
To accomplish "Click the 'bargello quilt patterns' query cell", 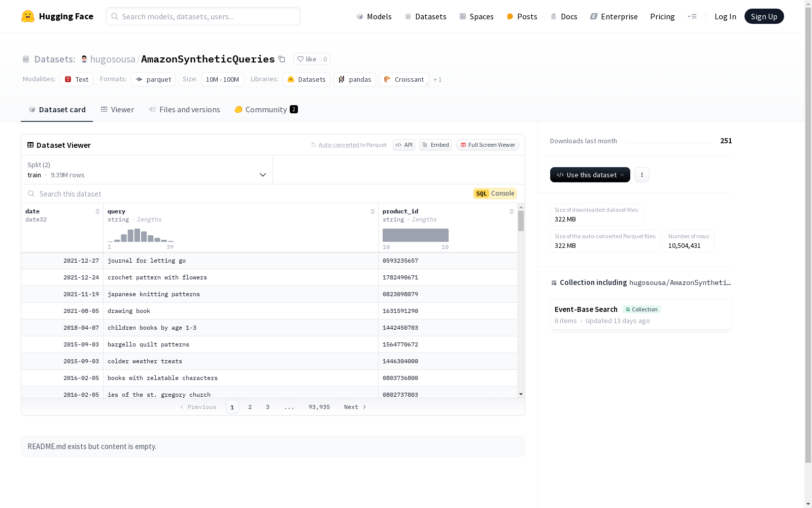I will (241, 344).
